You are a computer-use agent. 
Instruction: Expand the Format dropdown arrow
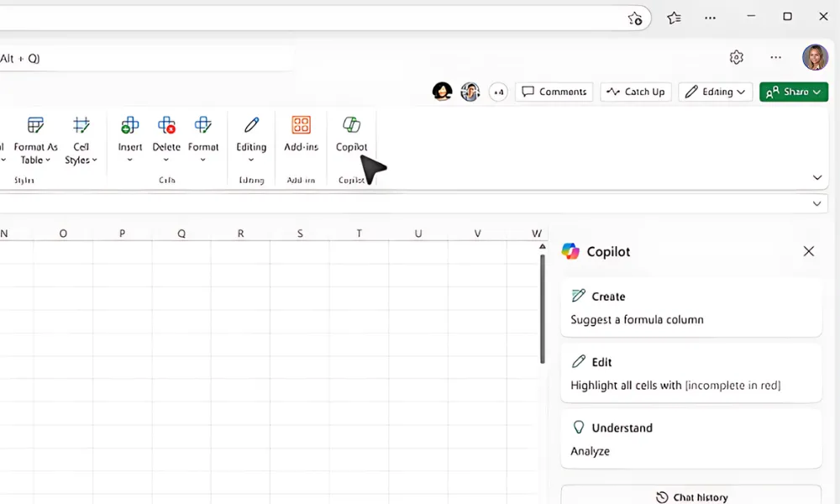pos(203,160)
